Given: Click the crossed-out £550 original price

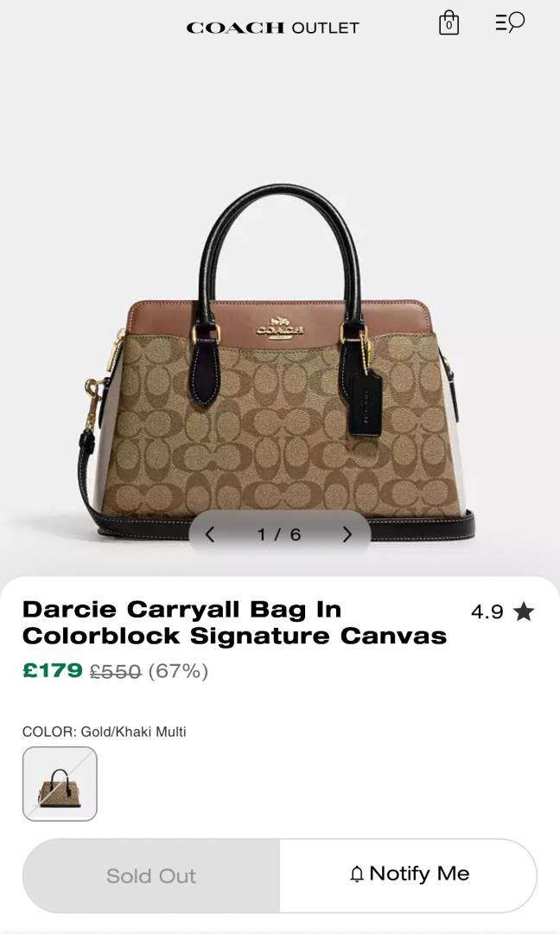Looking at the screenshot, I should pyautogui.click(x=116, y=672).
